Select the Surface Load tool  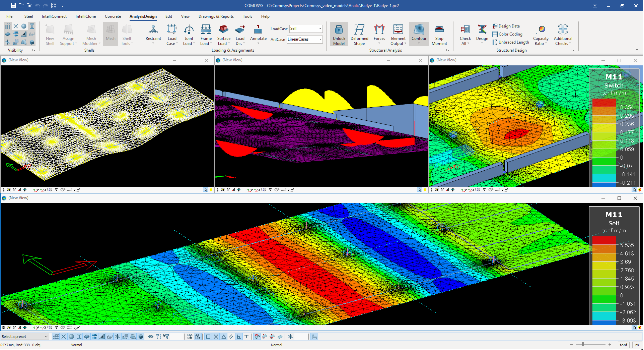[x=224, y=34]
